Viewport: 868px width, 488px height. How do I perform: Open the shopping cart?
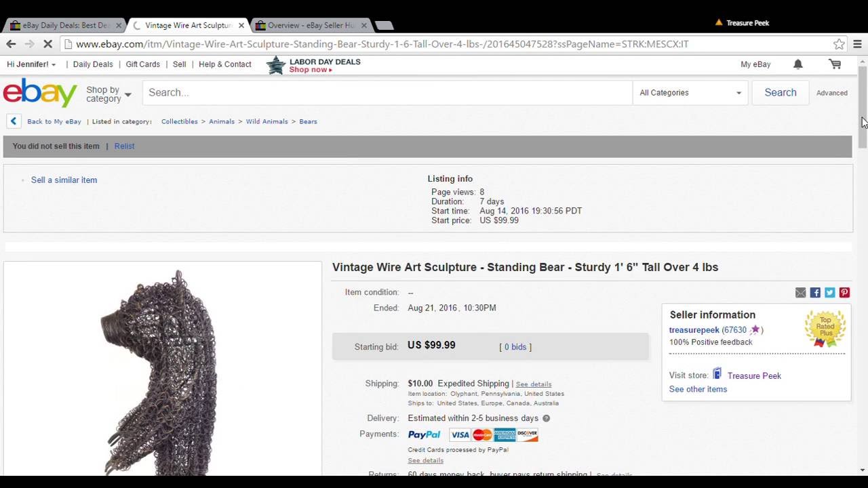[x=835, y=64]
